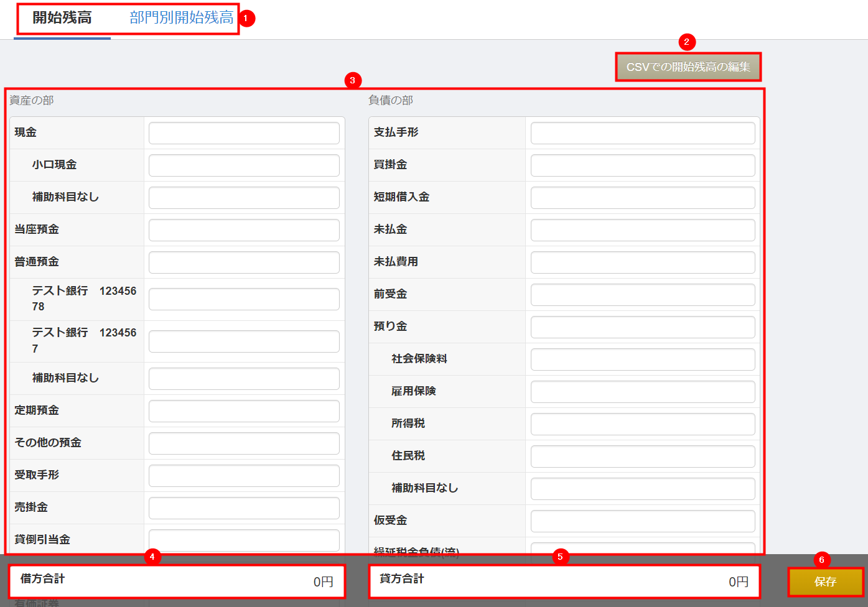
Task: Click the 資産の部 section heading
Action: click(x=32, y=100)
